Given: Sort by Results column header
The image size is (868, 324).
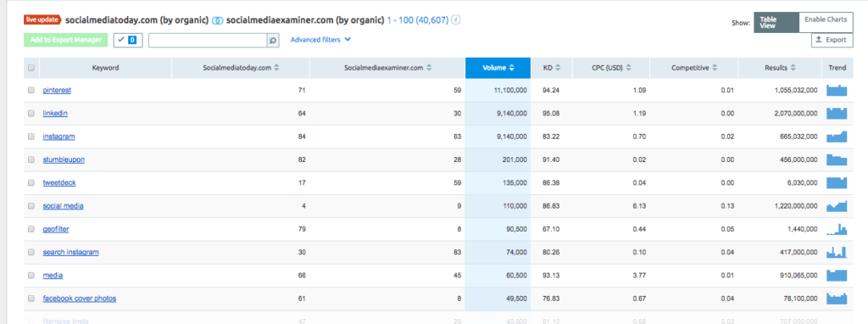Looking at the screenshot, I should click(x=780, y=68).
